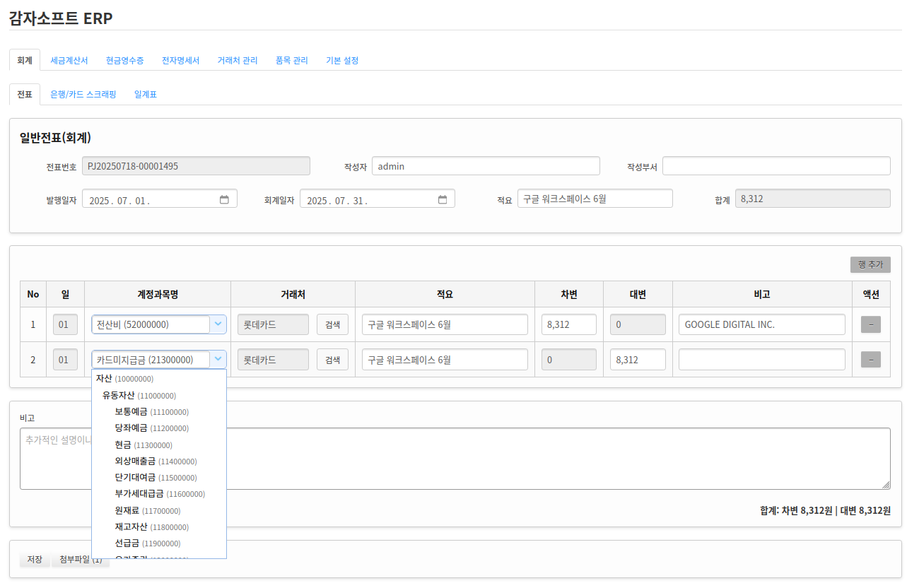Pick 부가세대급금 (11600000) account option
Screen dimensions: 907x588
pyautogui.click(x=160, y=494)
